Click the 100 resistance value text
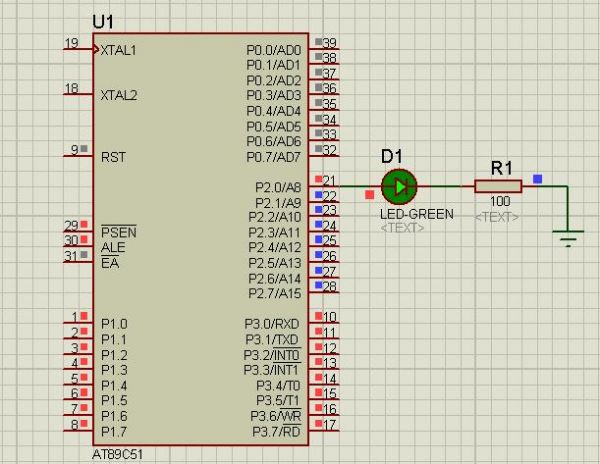Image resolution: width=600 pixels, height=464 pixels. [x=497, y=203]
